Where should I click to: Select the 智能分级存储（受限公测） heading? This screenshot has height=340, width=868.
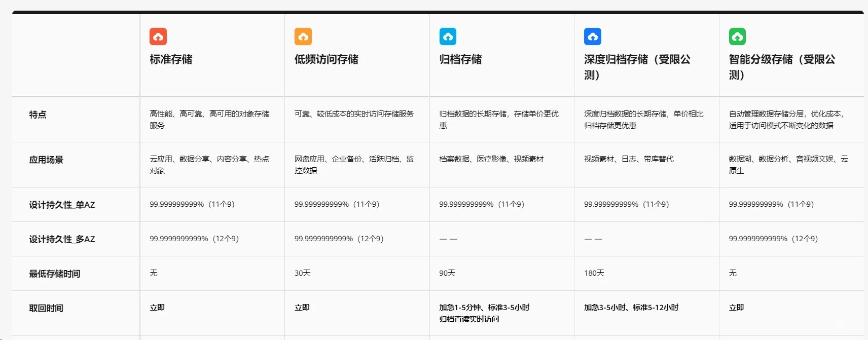[x=782, y=67]
